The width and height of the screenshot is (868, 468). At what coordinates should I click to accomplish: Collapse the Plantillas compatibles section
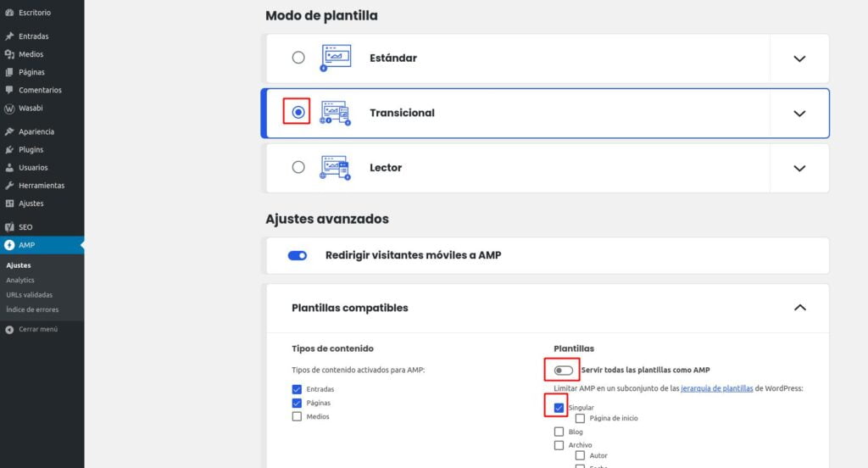tap(800, 308)
